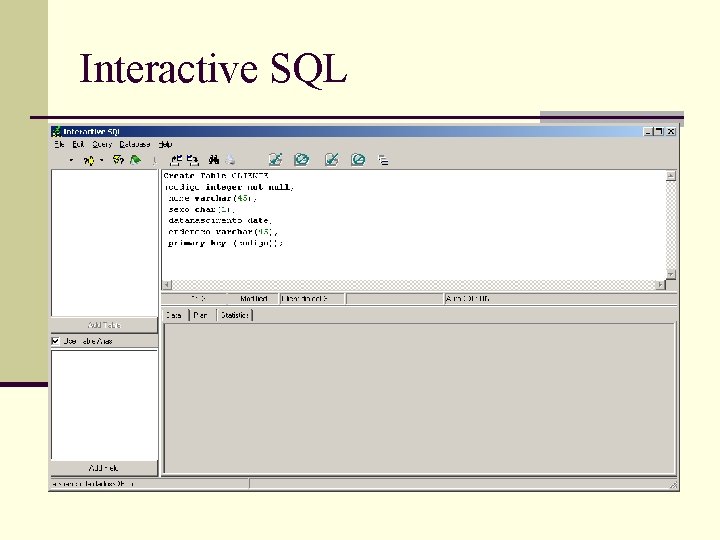Click the green arrow toolbar icon
This screenshot has height=540, width=720.
coord(135,160)
